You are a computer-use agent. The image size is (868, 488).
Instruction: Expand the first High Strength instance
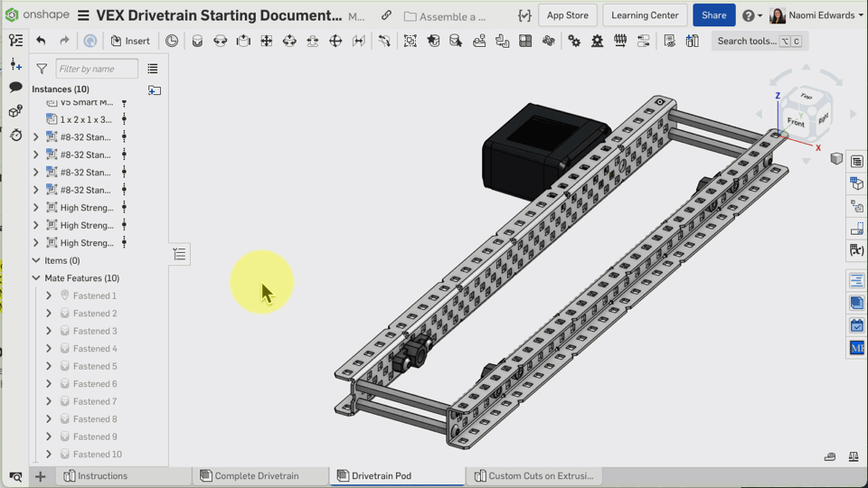pyautogui.click(x=36, y=208)
